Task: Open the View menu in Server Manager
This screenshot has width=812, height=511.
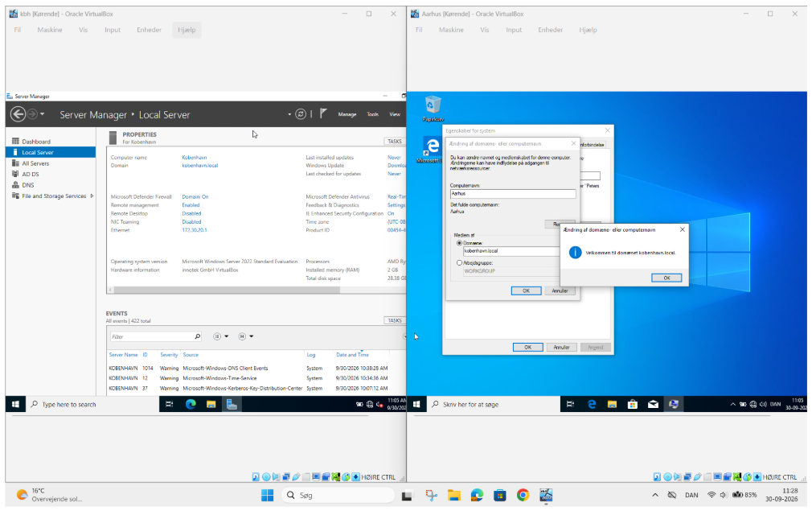Action: (395, 114)
